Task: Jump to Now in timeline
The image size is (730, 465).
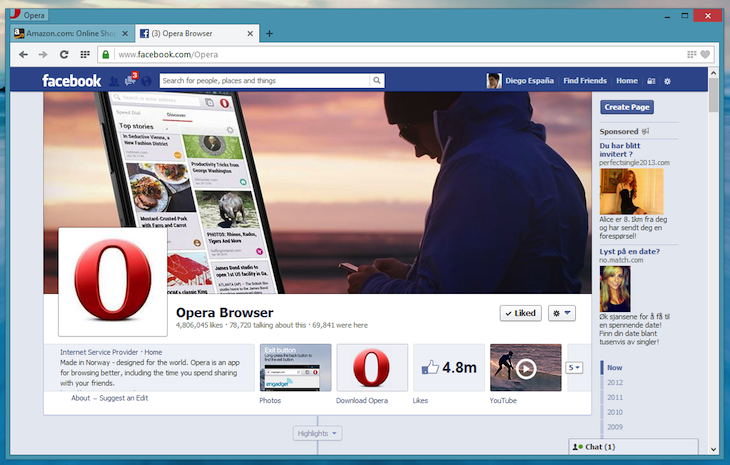Action: click(615, 368)
